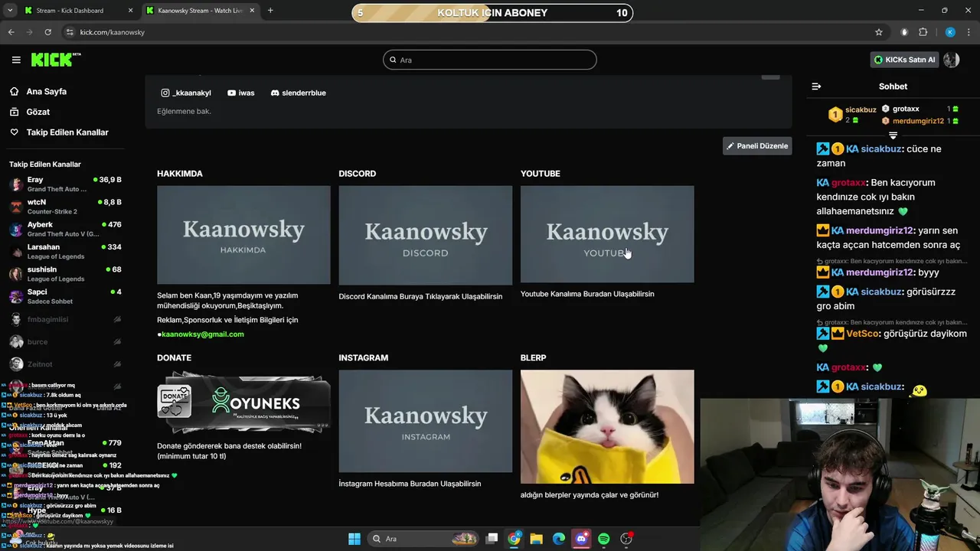Click the Ara search field

pos(490,60)
